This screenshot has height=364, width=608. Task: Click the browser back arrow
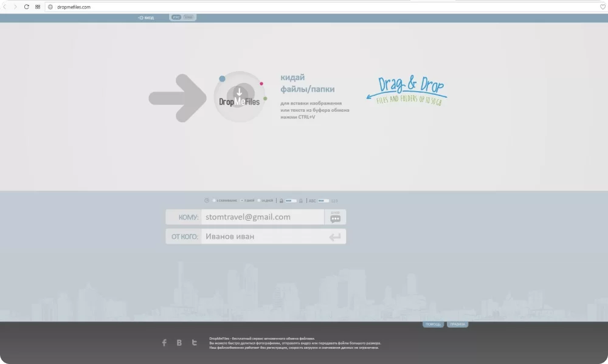5,7
